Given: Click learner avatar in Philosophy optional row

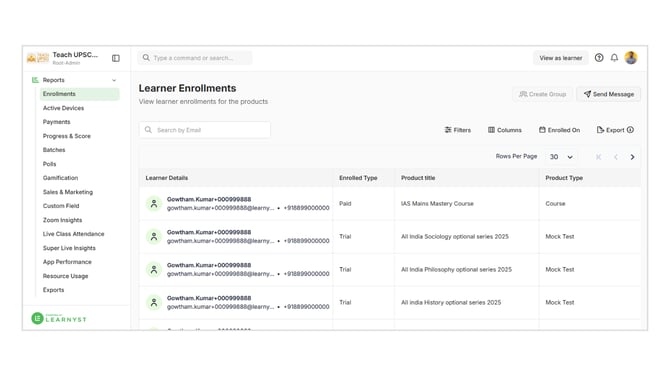Looking at the screenshot, I should [154, 270].
